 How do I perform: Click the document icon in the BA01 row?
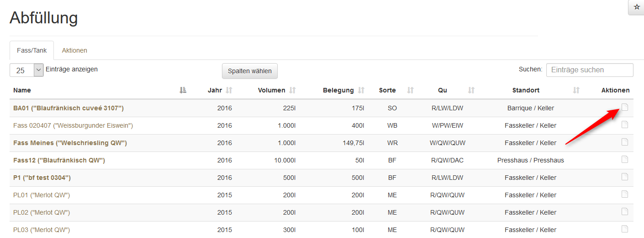[x=625, y=107]
